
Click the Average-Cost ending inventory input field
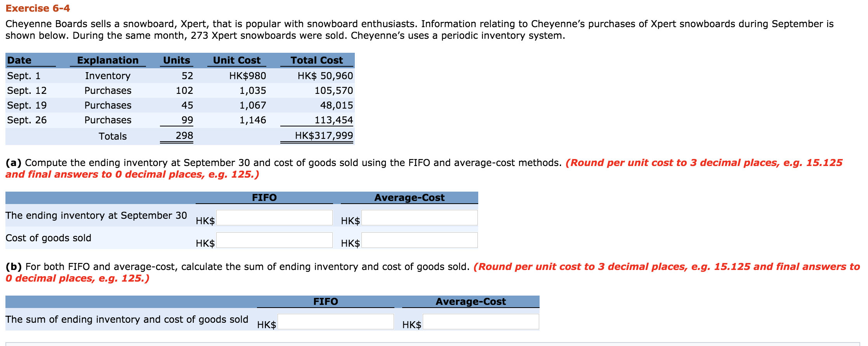[x=420, y=218]
